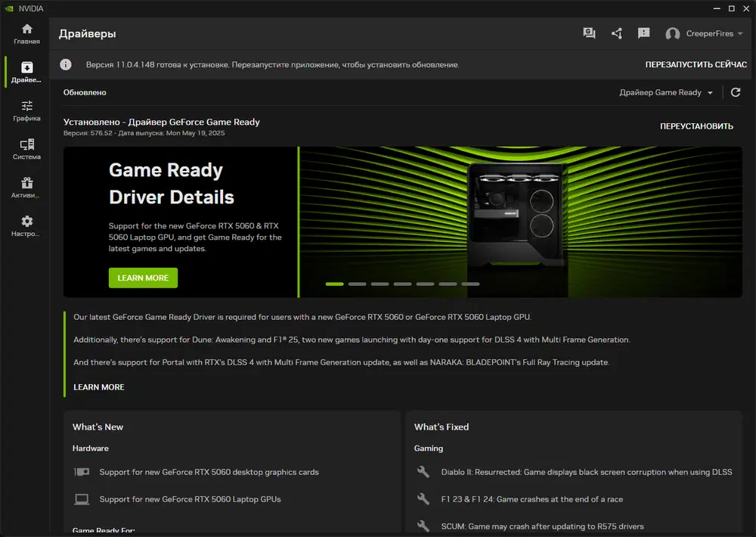Click Portal with RTX DLSS 4 paragraph
Image resolution: width=756 pixels, height=537 pixels.
click(x=342, y=362)
